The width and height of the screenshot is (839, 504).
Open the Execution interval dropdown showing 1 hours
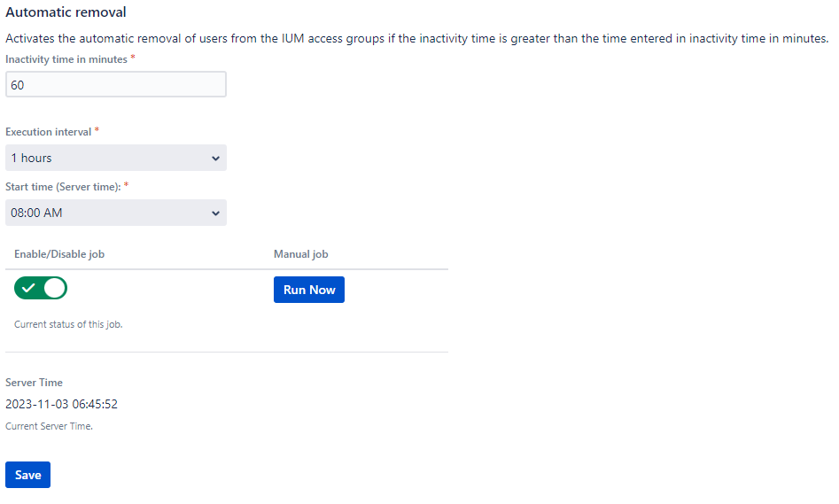(115, 159)
